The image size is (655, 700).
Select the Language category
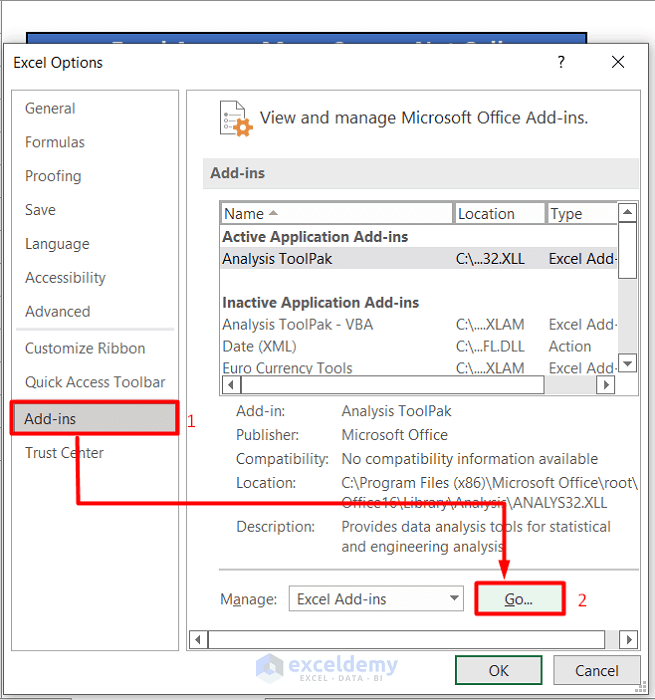57,244
